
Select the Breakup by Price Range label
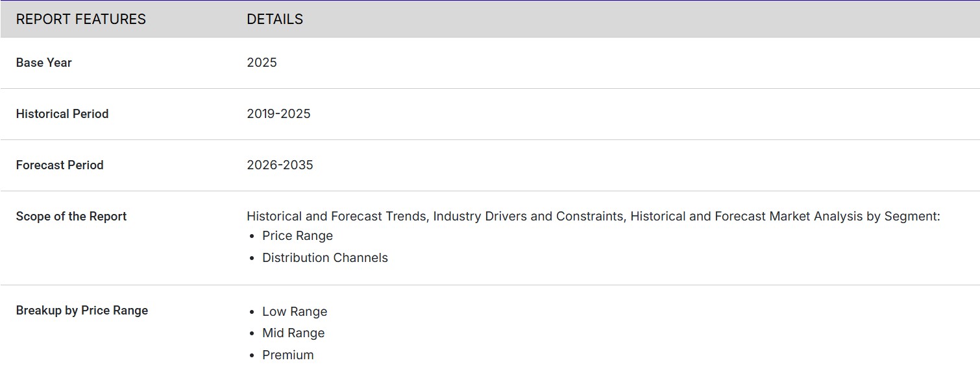point(82,311)
